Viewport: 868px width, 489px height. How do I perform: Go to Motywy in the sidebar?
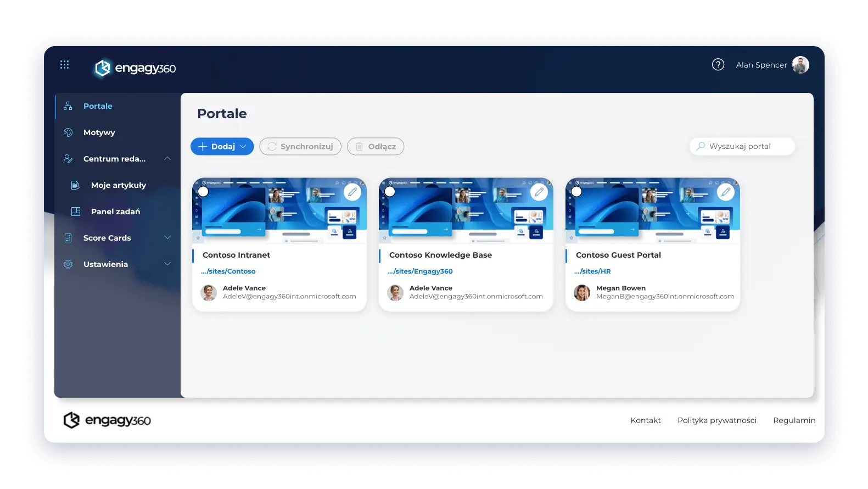tap(99, 132)
